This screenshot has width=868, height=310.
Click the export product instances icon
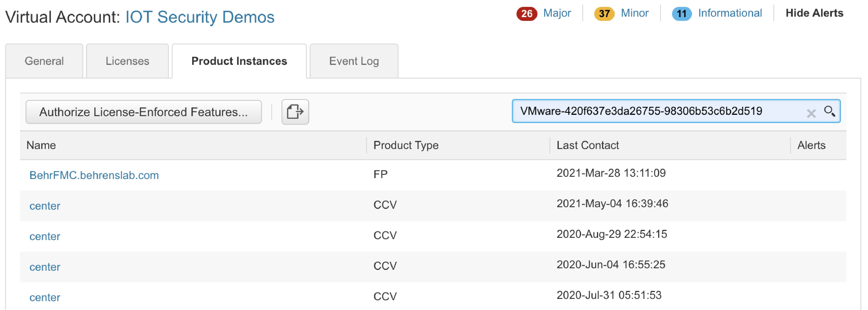(x=295, y=111)
